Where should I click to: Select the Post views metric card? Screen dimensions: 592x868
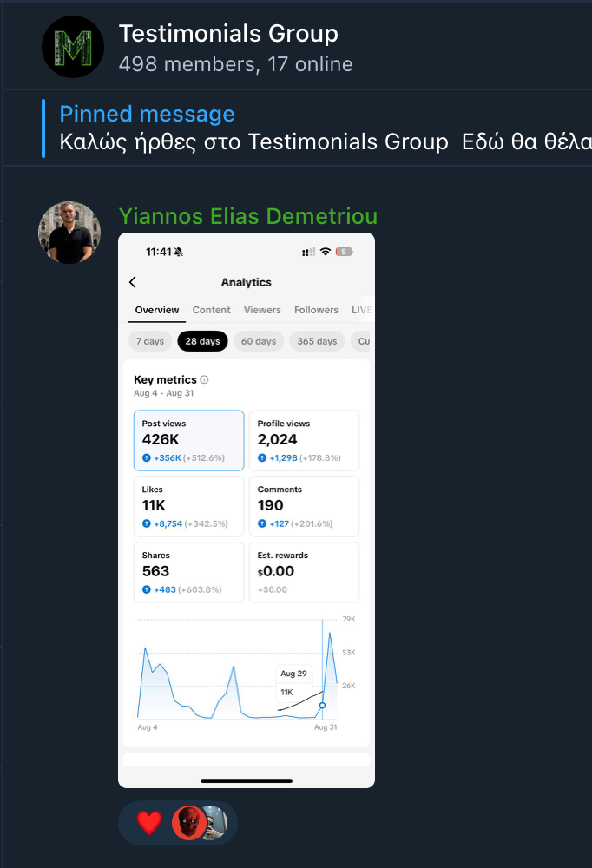188,440
